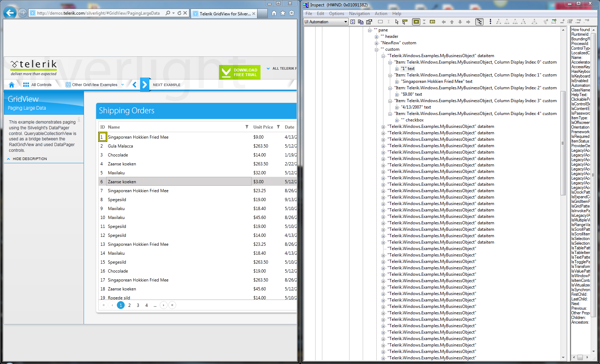Click the Refresh icon in Inspect toolbar
Image resolution: width=600 pixels, height=364 pixels.
tap(352, 22)
